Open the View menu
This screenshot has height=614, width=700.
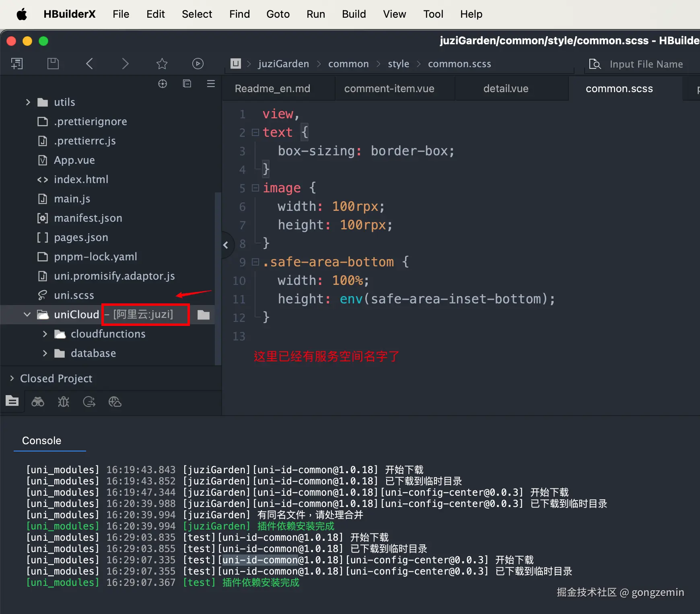tap(394, 14)
